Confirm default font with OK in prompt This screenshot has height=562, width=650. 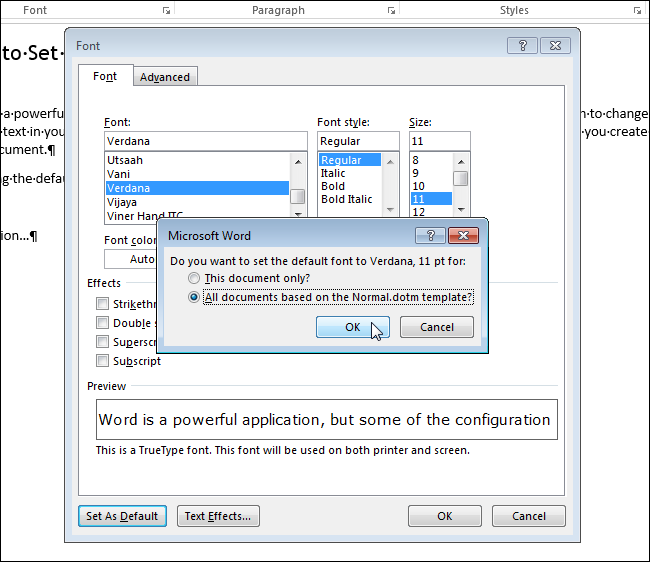tap(353, 327)
